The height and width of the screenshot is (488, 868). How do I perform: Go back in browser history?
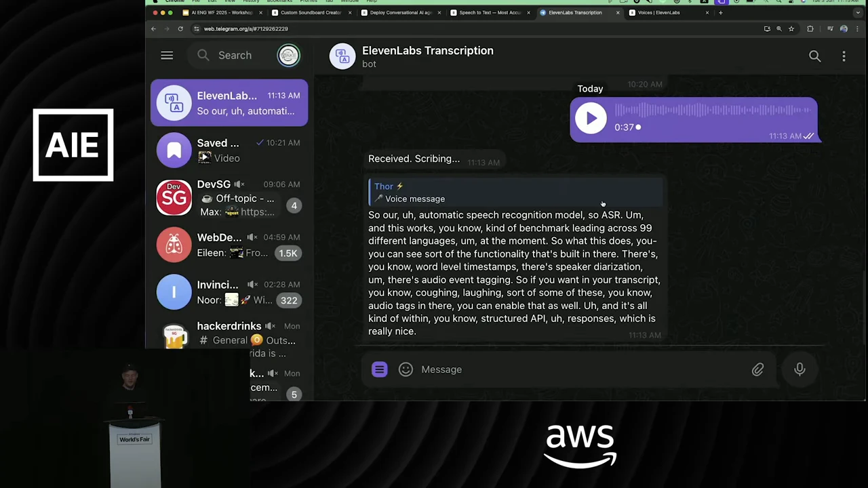click(153, 28)
